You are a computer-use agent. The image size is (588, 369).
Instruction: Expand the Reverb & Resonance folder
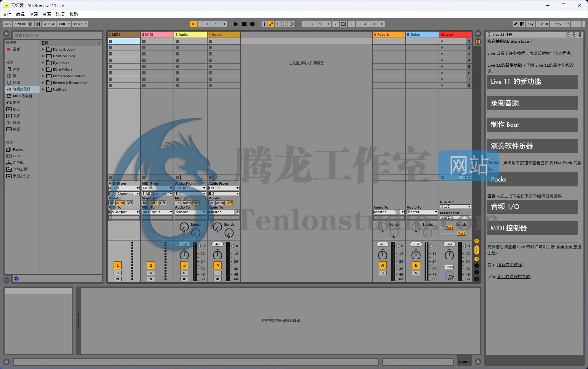pyautogui.click(x=43, y=83)
